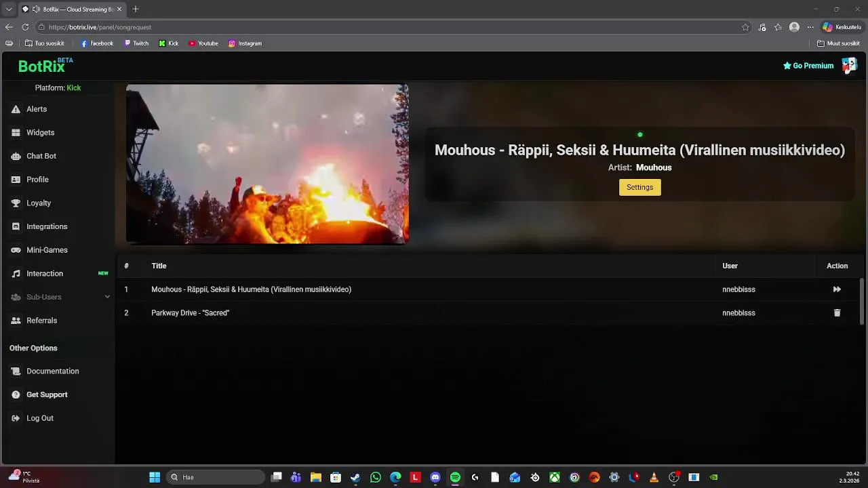The image size is (868, 488).
Task: Open WhatsApp from the taskbar
Action: [x=376, y=477]
